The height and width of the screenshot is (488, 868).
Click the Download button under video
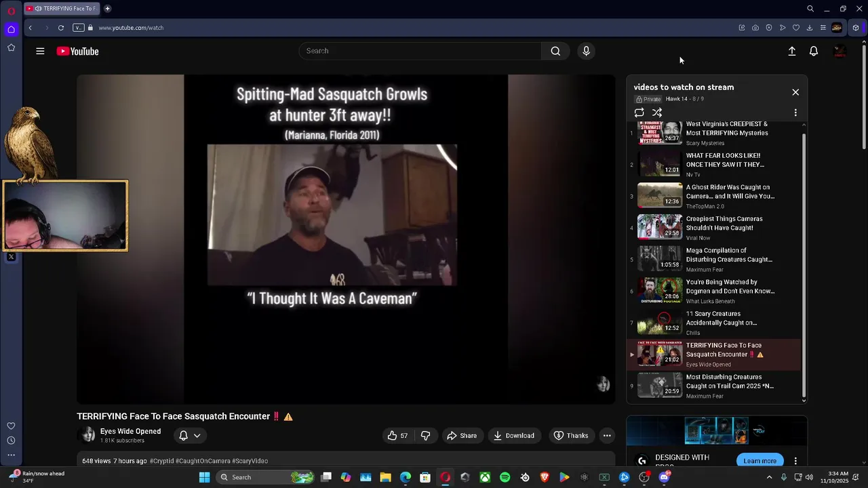tap(513, 436)
